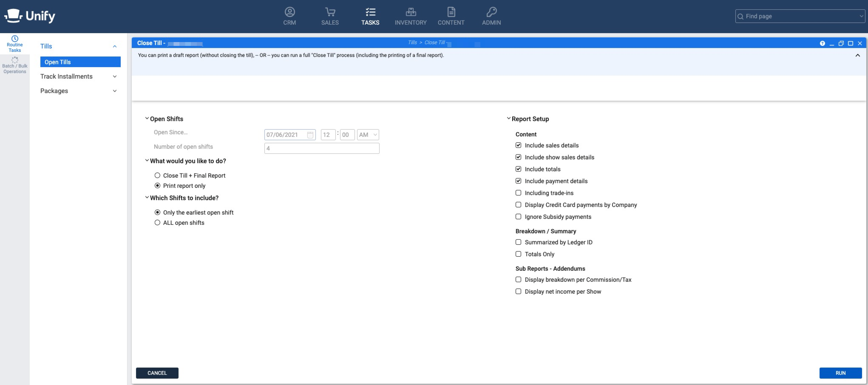Open the Batch / Bulk Operations icon
Screen dimensions: 868x385
tap(14, 65)
